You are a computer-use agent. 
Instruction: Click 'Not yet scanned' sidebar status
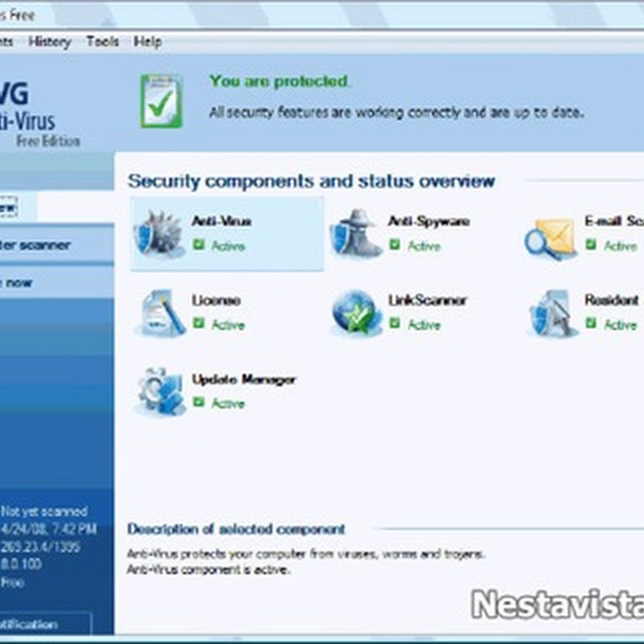point(44,511)
